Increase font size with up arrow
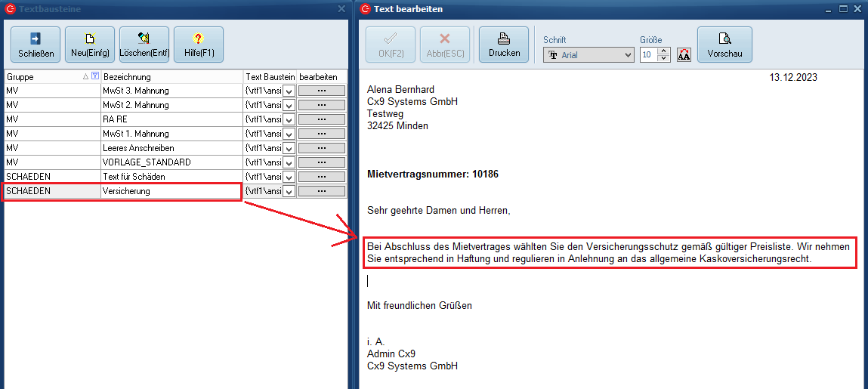This screenshot has width=868, height=389. 663,51
